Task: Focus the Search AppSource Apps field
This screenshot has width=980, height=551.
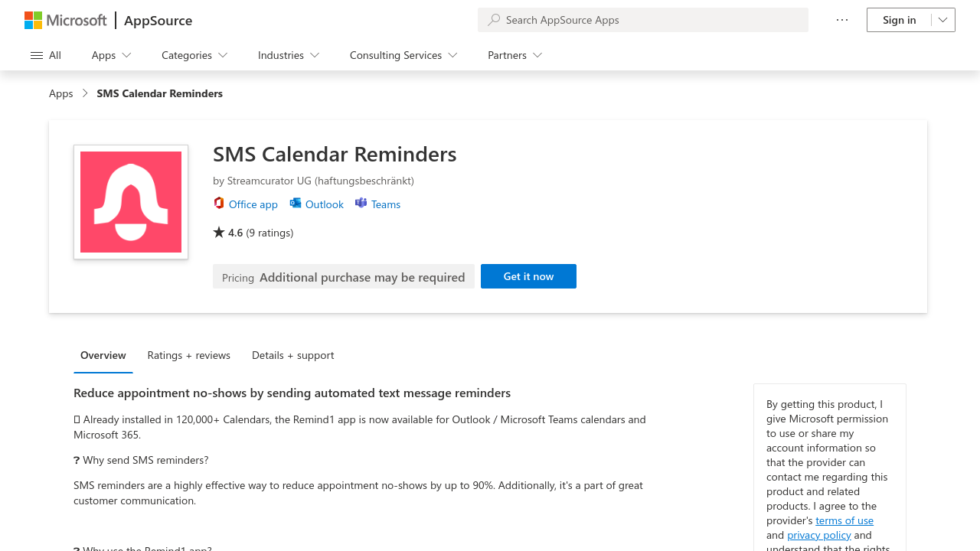Action: tap(651, 20)
